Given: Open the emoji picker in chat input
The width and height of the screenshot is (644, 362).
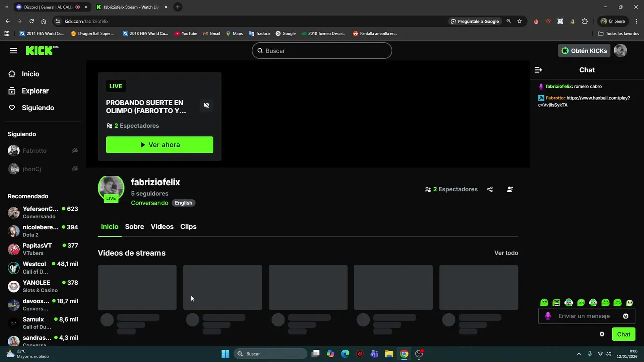Looking at the screenshot, I should 626,316.
